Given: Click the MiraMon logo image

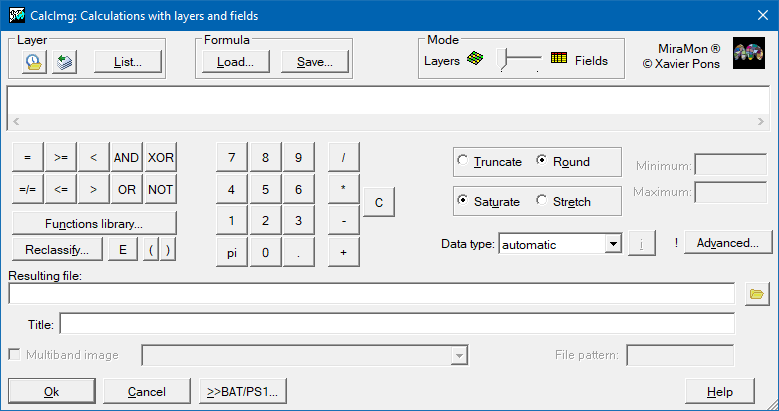Looking at the screenshot, I should 749,57.
